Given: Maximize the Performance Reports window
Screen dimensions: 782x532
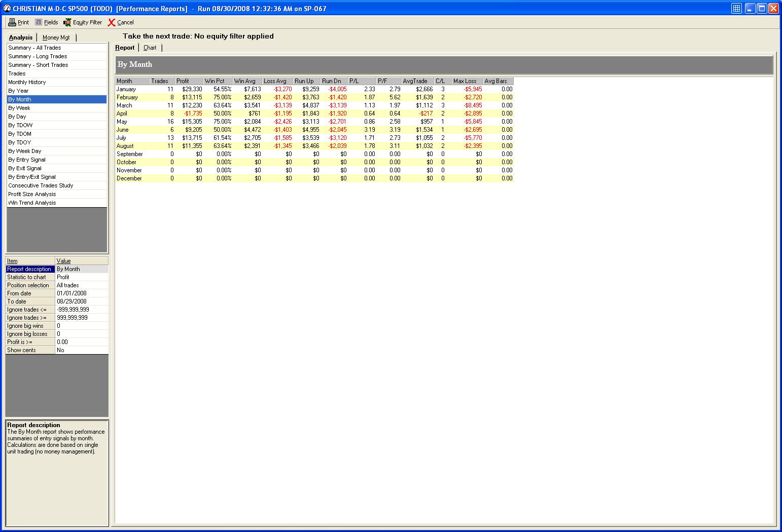Looking at the screenshot, I should pos(762,8).
